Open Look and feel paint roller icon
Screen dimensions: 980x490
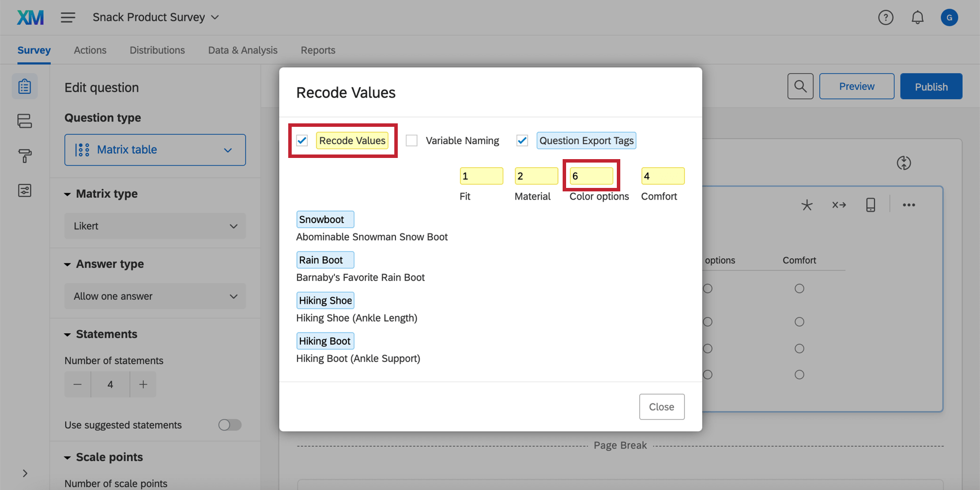pos(25,156)
